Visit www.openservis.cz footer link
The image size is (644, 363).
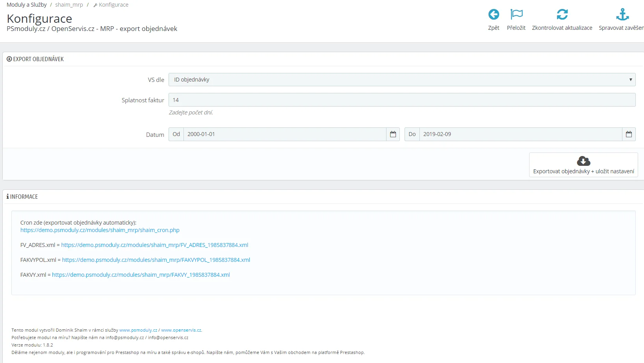[181, 330]
